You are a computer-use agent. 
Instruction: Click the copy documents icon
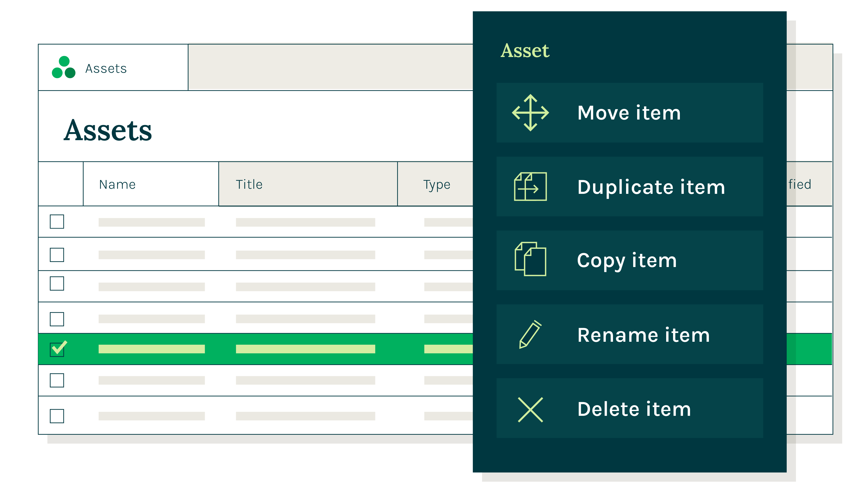(530, 259)
